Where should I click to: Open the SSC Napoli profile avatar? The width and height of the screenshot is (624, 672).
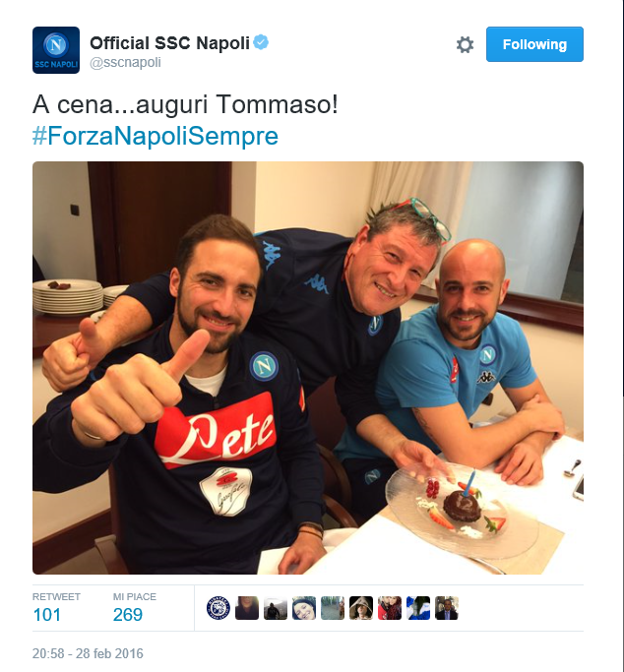coord(56,50)
